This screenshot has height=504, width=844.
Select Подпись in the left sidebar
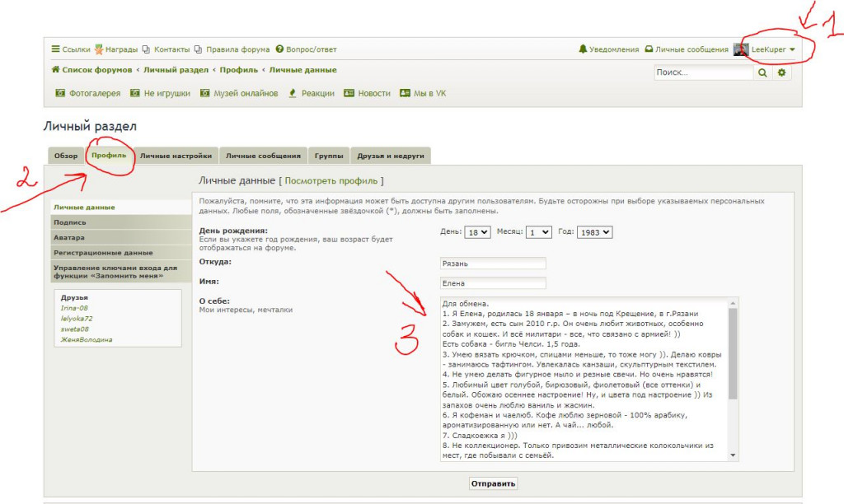70,222
